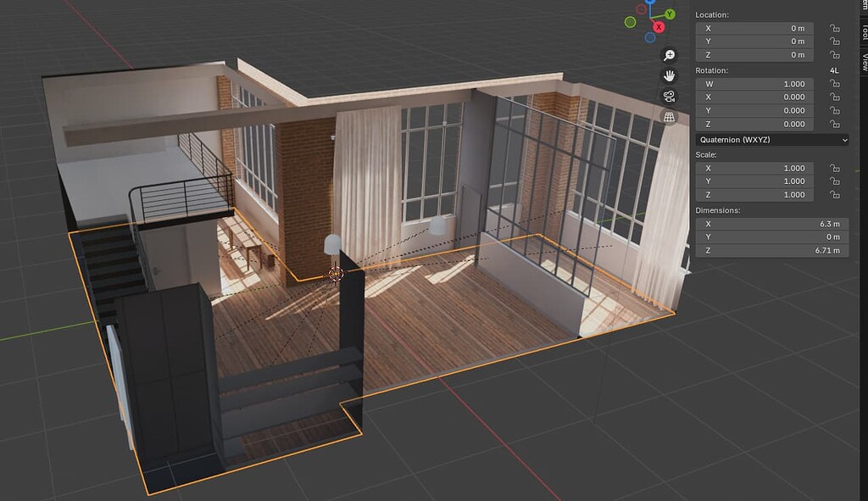Lock the Rotation W component
Image resolution: width=868 pixels, height=501 pixels.
[x=833, y=83]
